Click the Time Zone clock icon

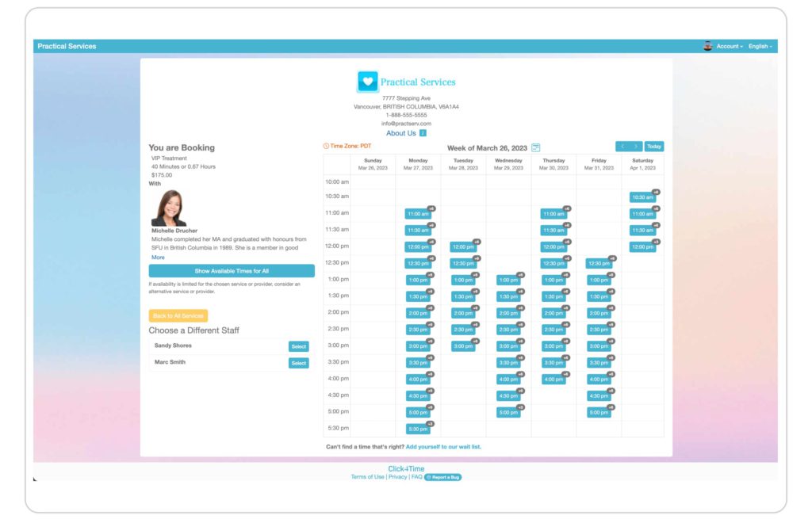point(326,147)
